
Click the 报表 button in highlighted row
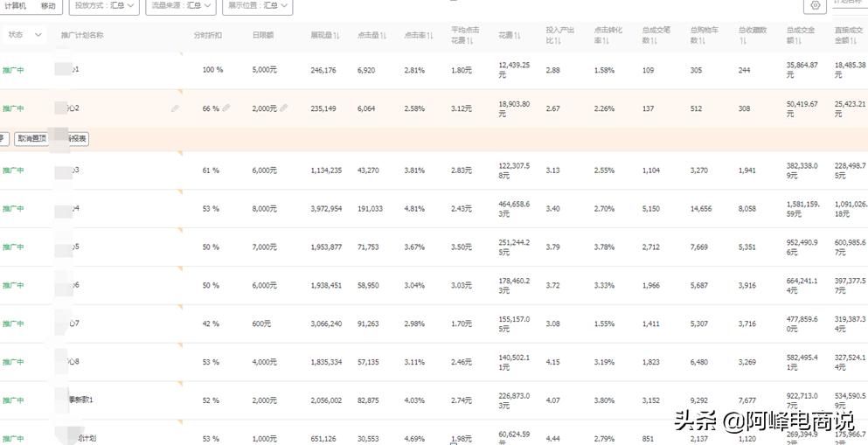click(x=77, y=139)
